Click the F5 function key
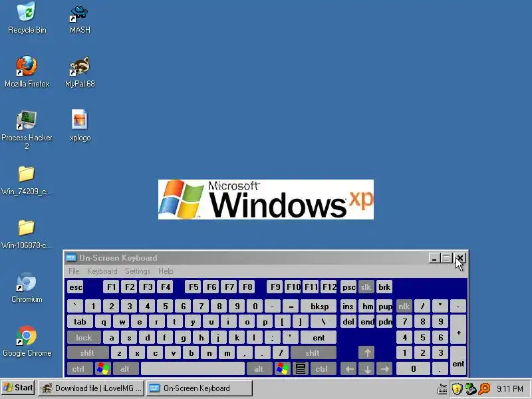This screenshot has height=399, width=532. point(194,287)
